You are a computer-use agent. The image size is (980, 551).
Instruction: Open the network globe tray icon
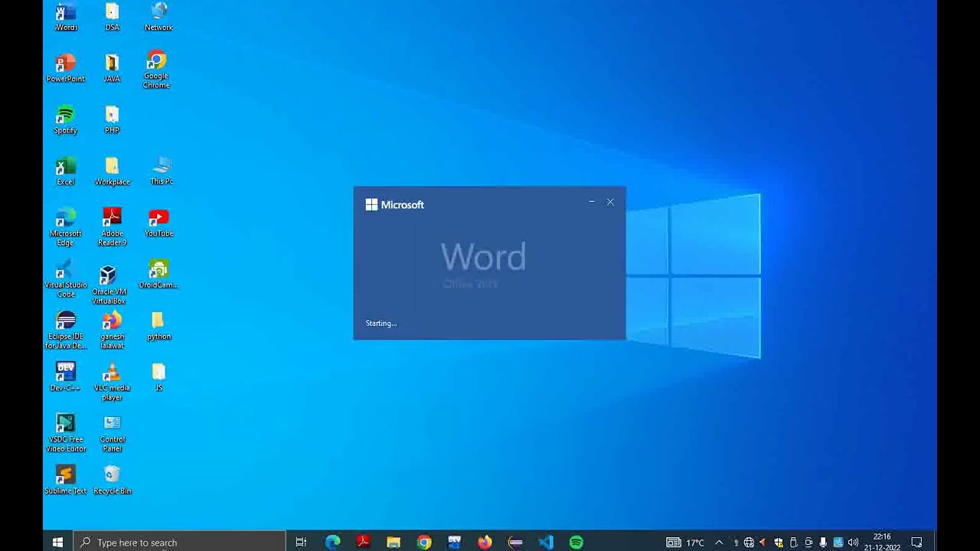(x=749, y=543)
